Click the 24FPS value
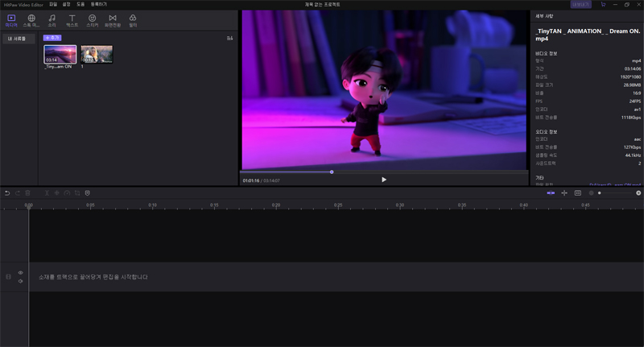The width and height of the screenshot is (644, 347). click(x=635, y=101)
